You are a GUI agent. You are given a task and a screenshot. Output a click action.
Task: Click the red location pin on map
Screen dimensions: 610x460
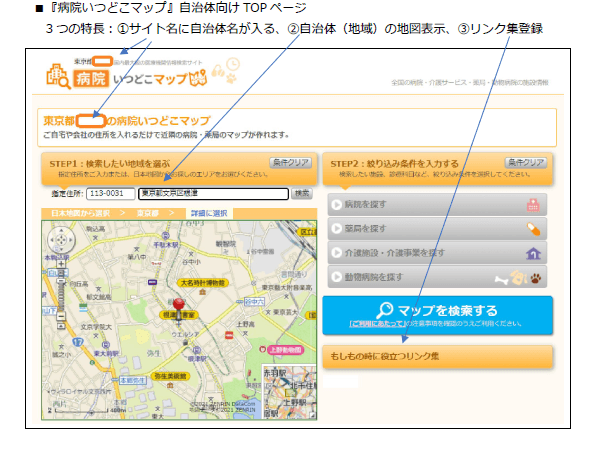pyautogui.click(x=181, y=306)
